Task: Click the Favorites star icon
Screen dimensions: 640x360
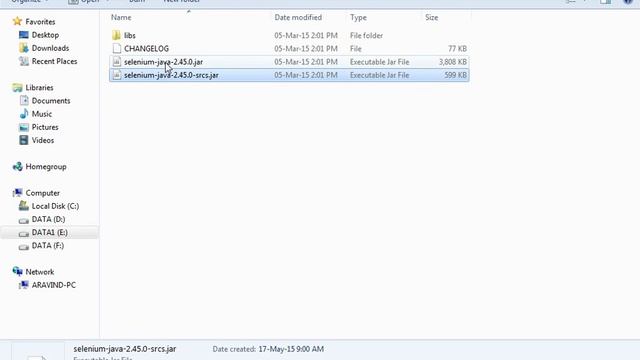Action: coord(17,21)
